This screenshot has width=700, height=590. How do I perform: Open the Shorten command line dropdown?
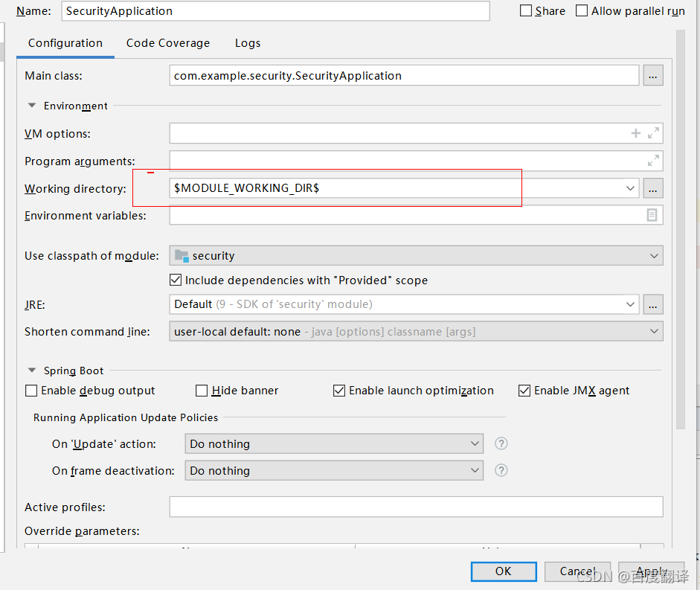pyautogui.click(x=654, y=331)
